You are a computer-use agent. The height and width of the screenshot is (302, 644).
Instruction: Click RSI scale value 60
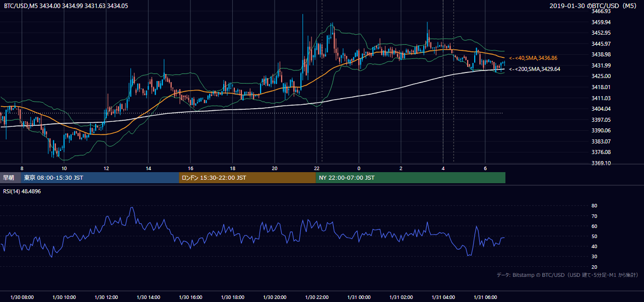[x=594, y=226]
